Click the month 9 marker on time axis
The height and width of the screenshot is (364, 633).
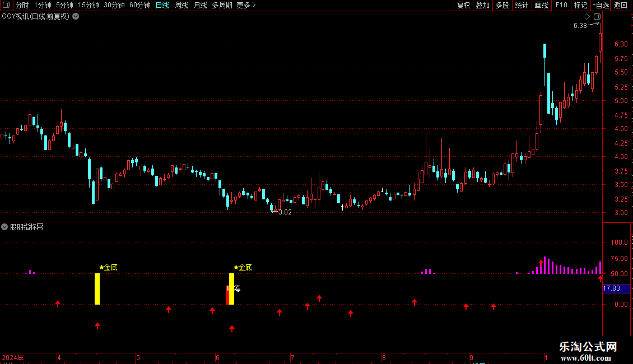click(471, 358)
